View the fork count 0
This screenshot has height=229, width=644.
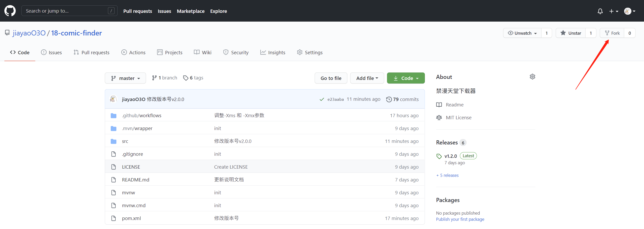pos(630,33)
